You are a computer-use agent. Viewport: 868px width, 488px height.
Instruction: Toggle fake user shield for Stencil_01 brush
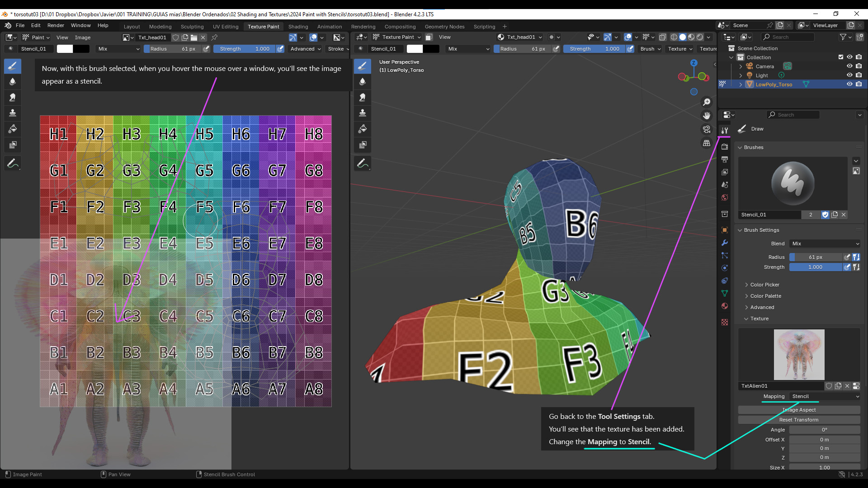pyautogui.click(x=825, y=215)
